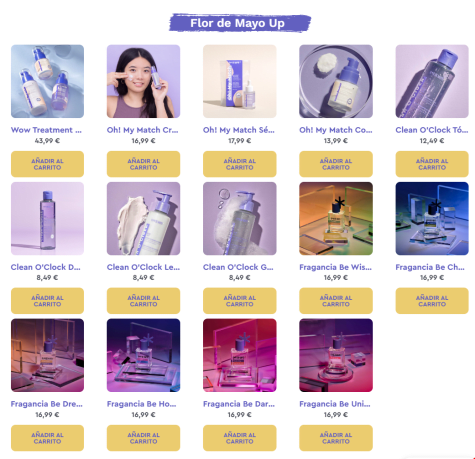Viewport: 475px width, 459px height.
Task: Click the Oh! My Match Cr... product image
Action: pos(143,81)
